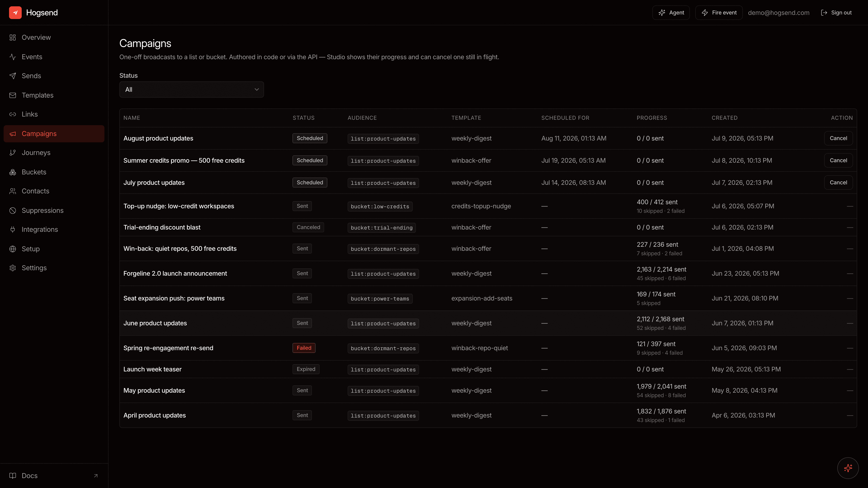This screenshot has width=868, height=488.
Task: Click the chevron on the Status dropdown
Action: coord(257,90)
